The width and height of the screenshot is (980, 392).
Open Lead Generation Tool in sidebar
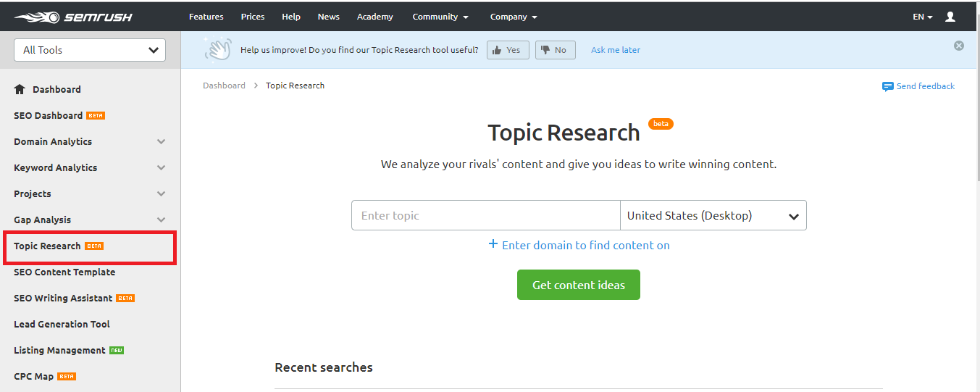point(62,324)
